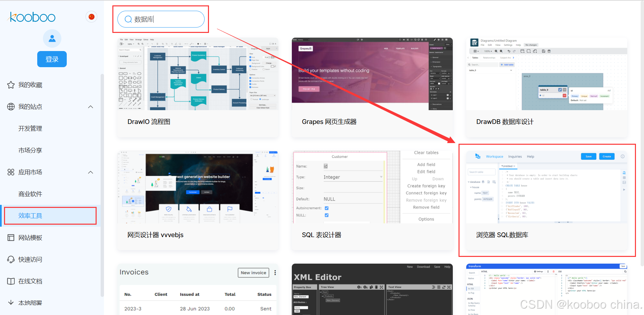Screen dimensions: 644x315
Task: Click the book icon beside 在线文档
Action: click(11, 281)
